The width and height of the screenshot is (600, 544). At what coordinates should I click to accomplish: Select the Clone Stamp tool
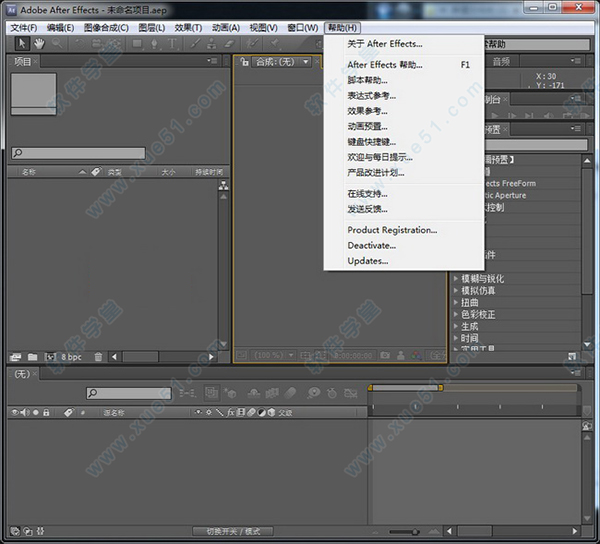[x=211, y=44]
